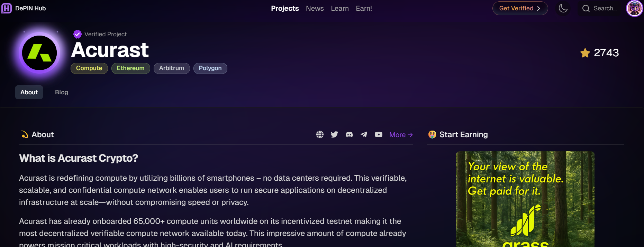
Task: Click the search magnifier icon
Action: click(x=586, y=8)
